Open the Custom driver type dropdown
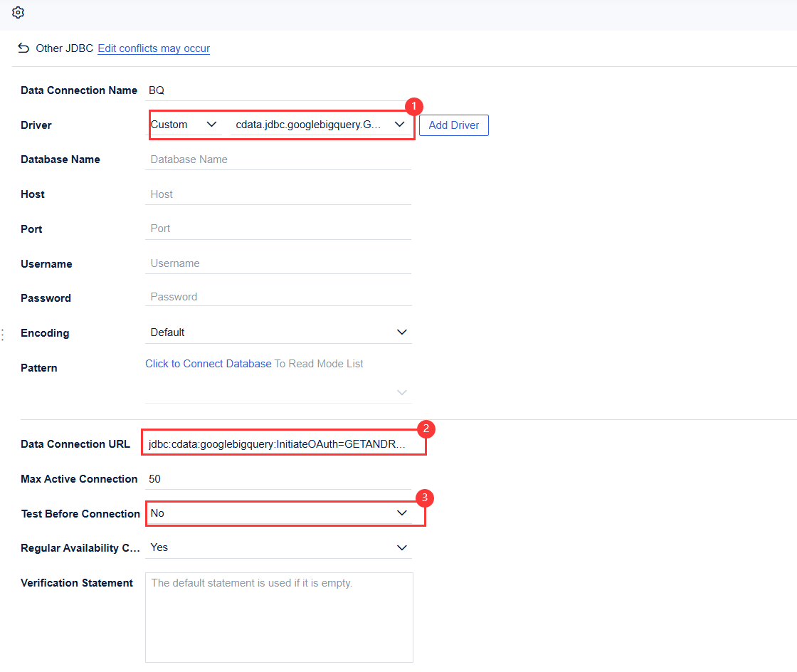Screen dimensions: 797x672 [x=186, y=125]
